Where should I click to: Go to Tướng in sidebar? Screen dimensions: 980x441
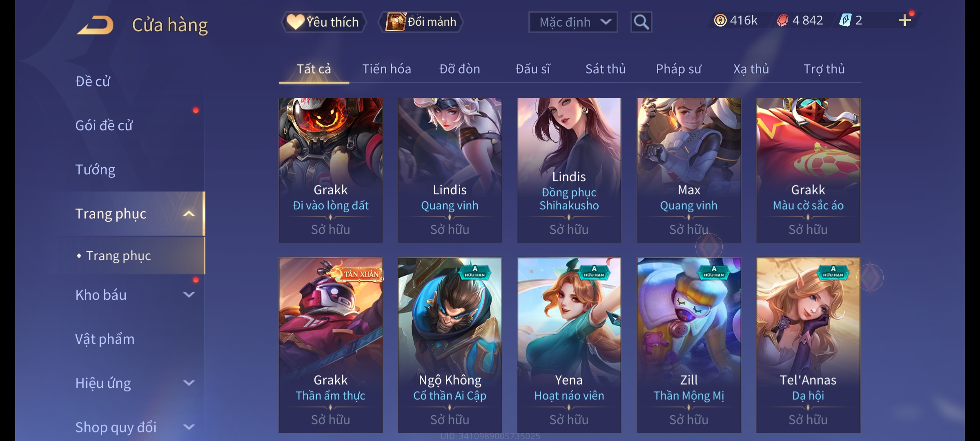tap(95, 169)
